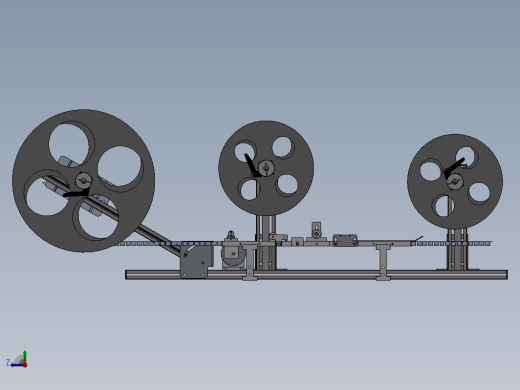Select the left I-shaped support leg

click(250, 262)
